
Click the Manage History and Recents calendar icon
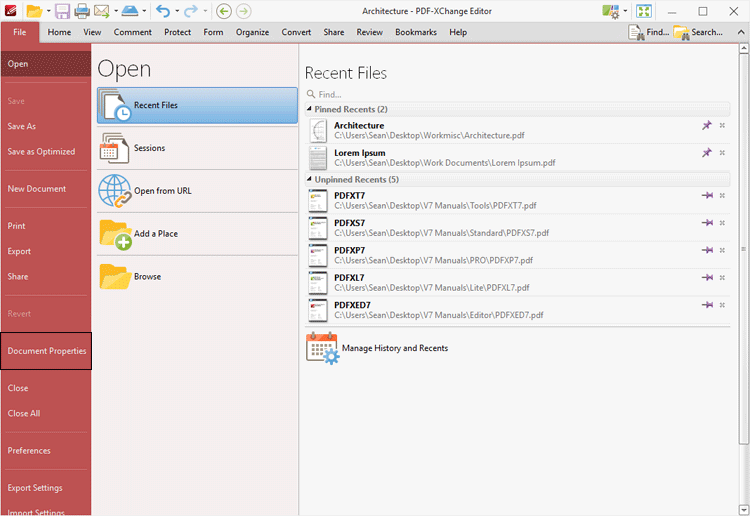point(322,348)
